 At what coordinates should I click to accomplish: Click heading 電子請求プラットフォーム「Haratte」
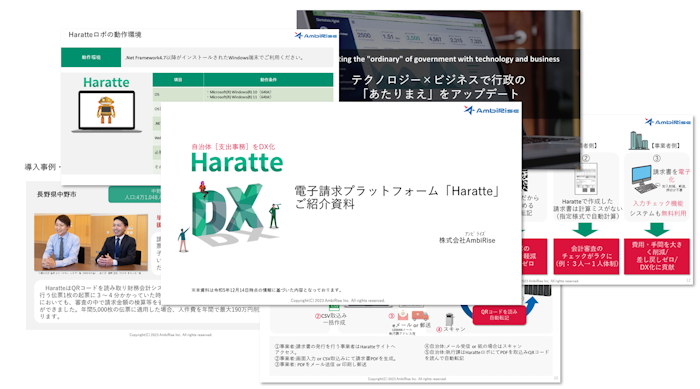[397, 191]
